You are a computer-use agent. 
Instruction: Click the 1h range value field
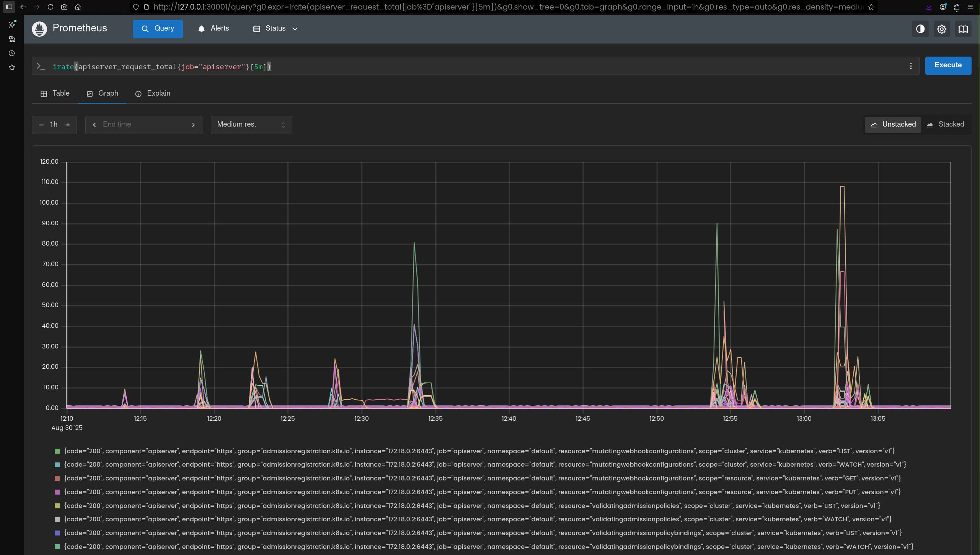coord(54,125)
